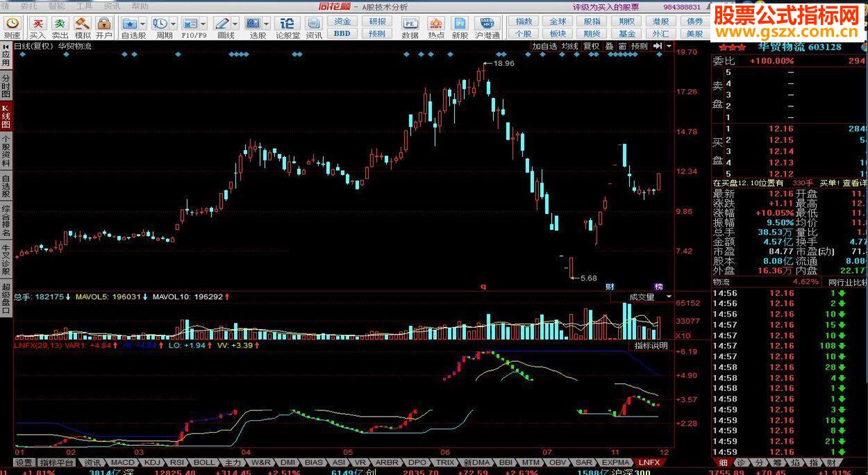Toggle the 窗 window layout option
This screenshot has height=475, width=868.
click(622, 46)
